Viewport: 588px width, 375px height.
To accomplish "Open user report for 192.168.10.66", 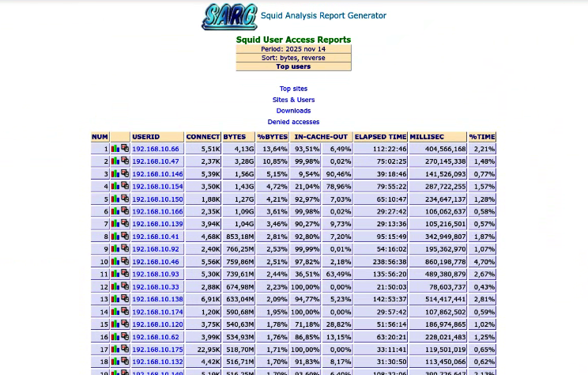I will coord(156,149).
